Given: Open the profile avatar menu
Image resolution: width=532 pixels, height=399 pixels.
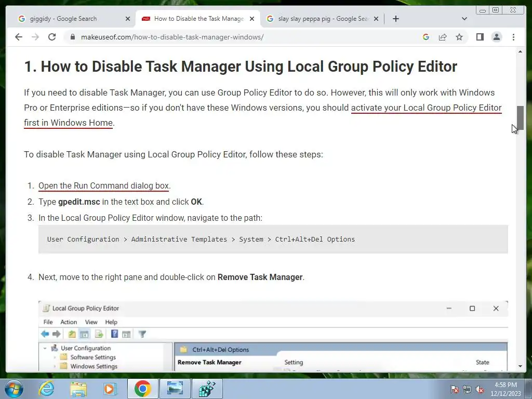Looking at the screenshot, I should [496, 37].
